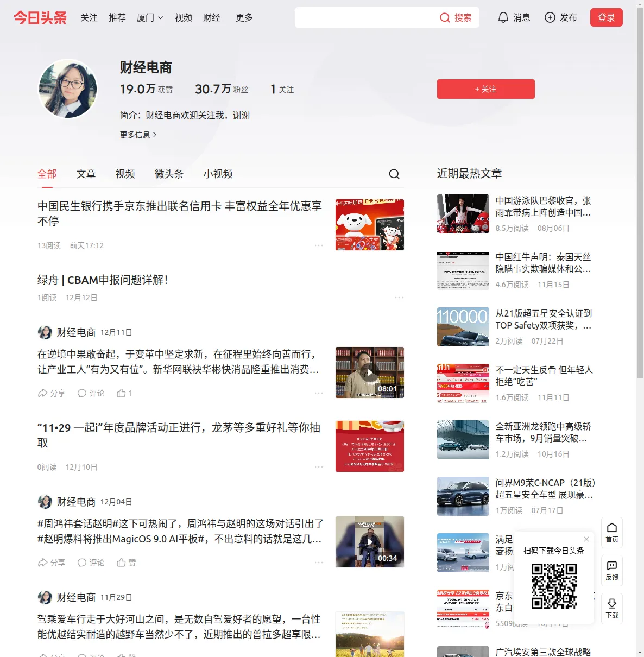The width and height of the screenshot is (644, 657).
Task: Select the 关注 nav item
Action: (89, 17)
